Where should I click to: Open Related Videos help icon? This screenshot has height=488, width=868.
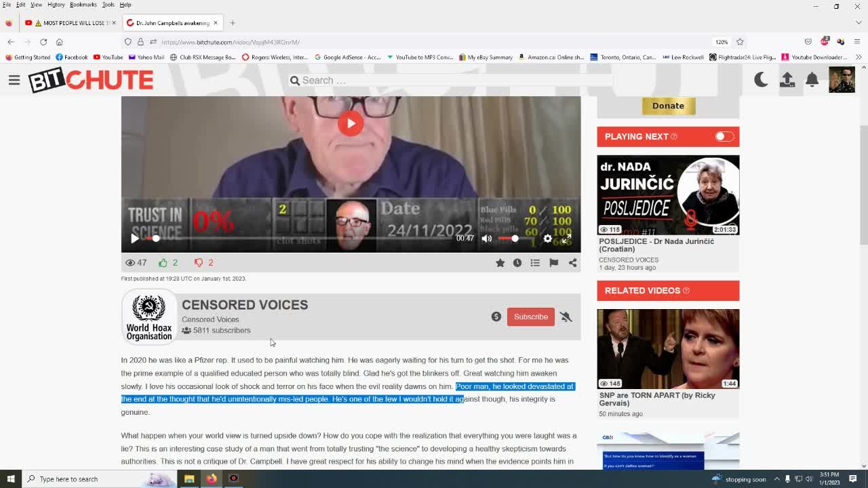point(686,291)
